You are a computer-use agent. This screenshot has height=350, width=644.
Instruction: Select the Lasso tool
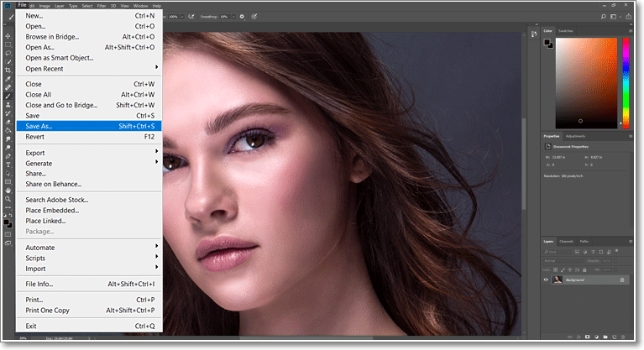(8, 54)
